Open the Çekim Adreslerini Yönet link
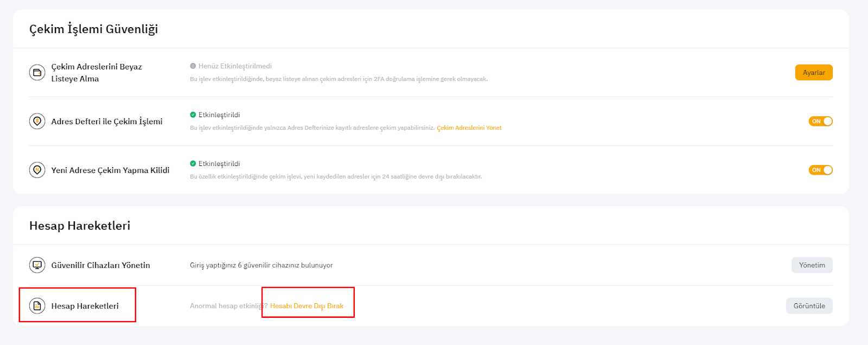This screenshot has height=345, width=868. tap(469, 128)
